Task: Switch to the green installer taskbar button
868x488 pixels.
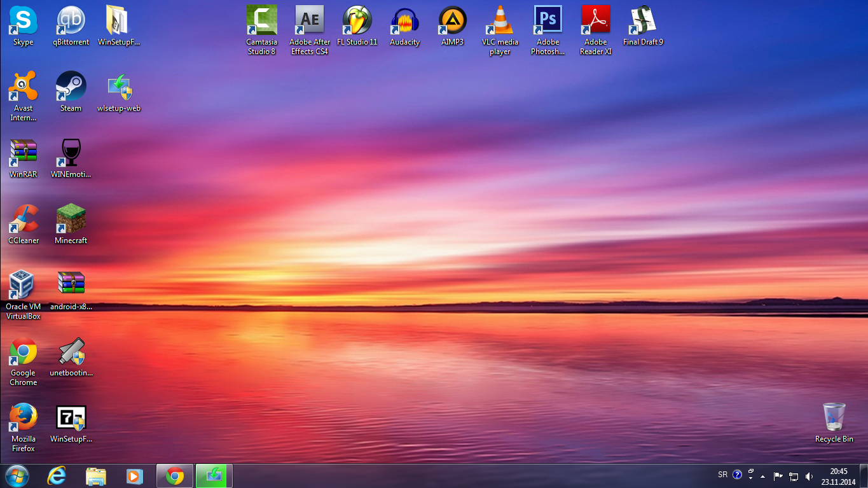Action: [214, 476]
